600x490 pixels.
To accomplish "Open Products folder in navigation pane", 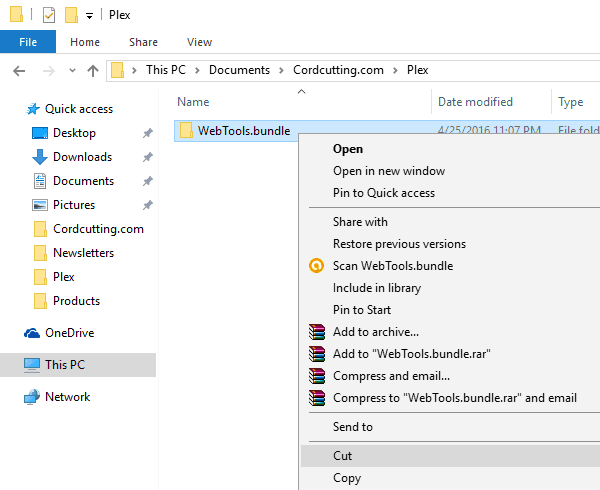I will 77,301.
